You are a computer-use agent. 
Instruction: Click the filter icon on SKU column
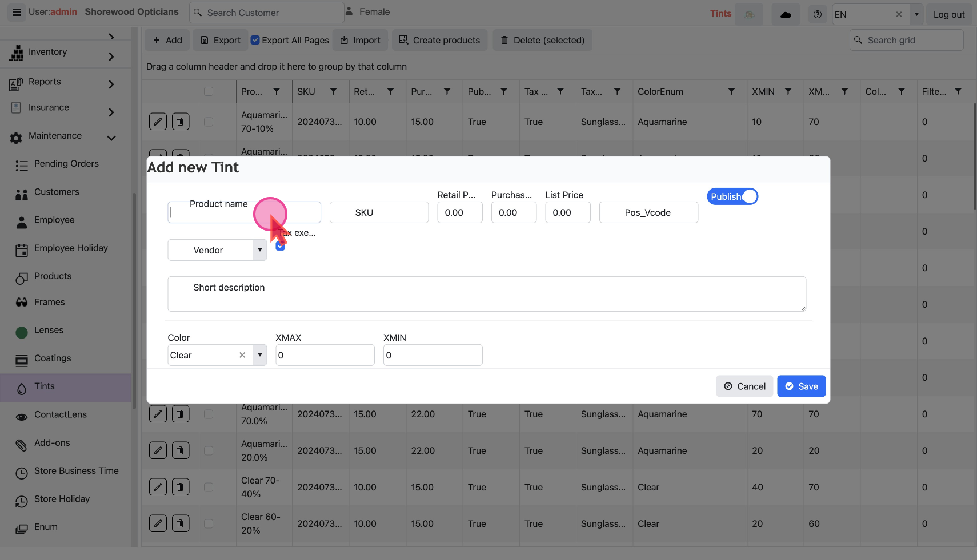(333, 91)
